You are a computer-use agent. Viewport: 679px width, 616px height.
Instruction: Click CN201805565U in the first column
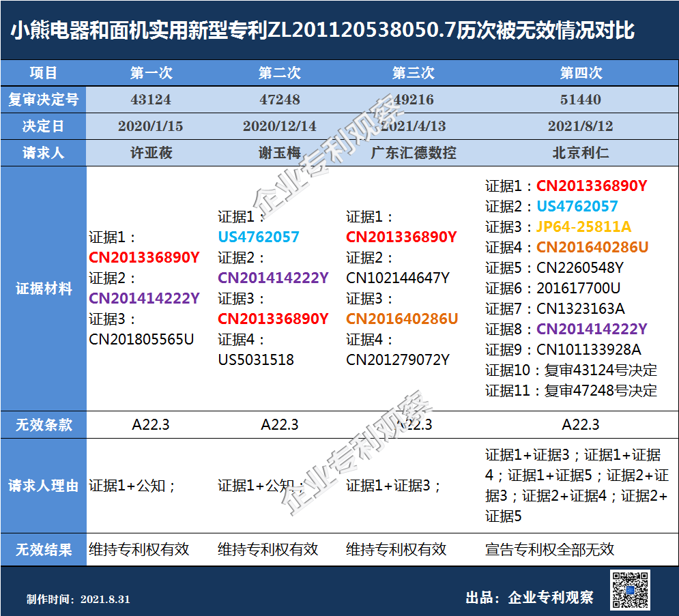click(x=141, y=339)
